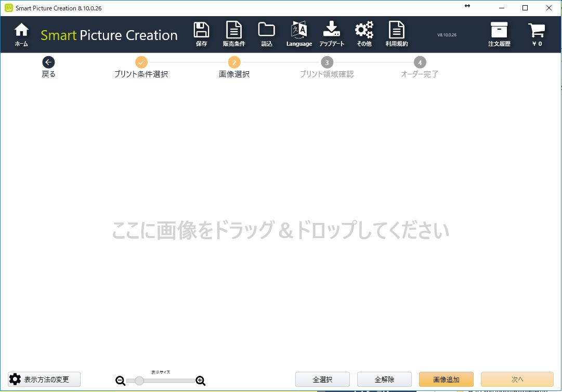Screen dimensions: 562x392
Task: Click the Update (アップデート) download icon
Action: click(331, 31)
